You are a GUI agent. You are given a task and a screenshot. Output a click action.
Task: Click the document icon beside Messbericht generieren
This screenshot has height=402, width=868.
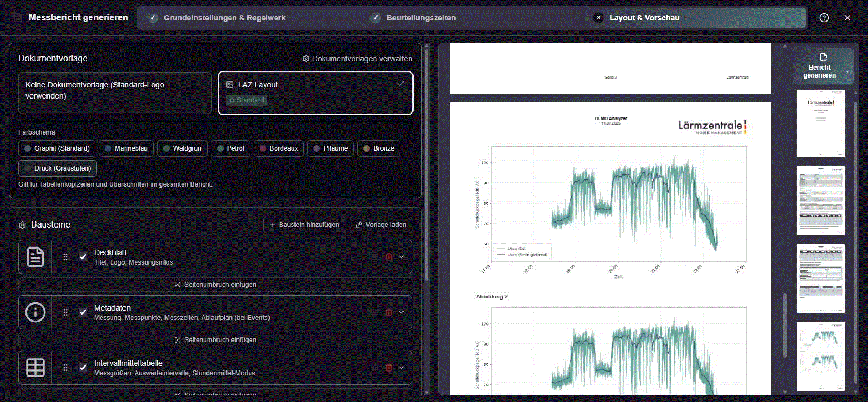tap(18, 18)
